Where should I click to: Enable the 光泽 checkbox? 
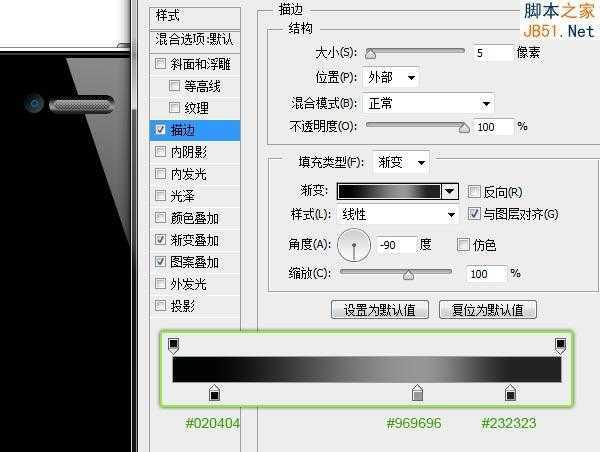pos(161,196)
